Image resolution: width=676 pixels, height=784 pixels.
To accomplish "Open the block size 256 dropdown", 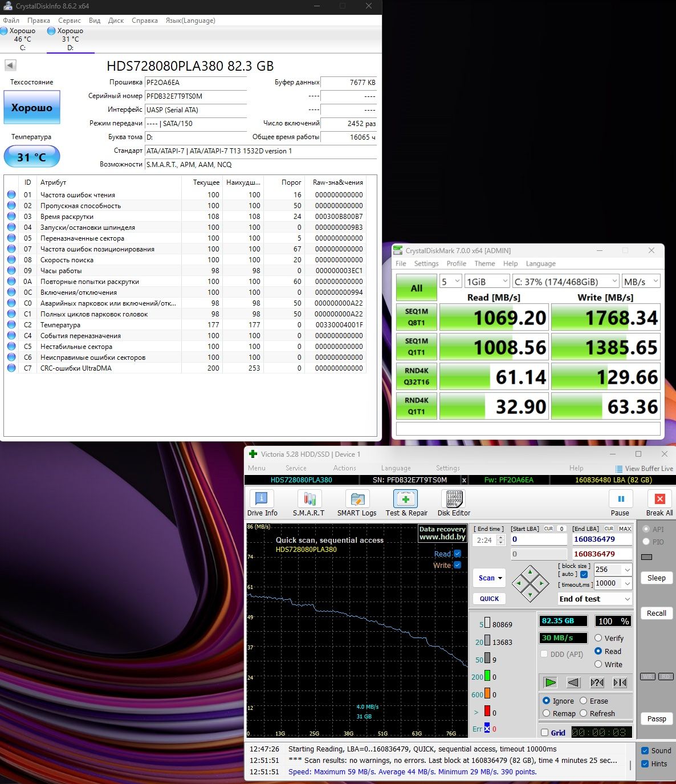I will (x=613, y=570).
